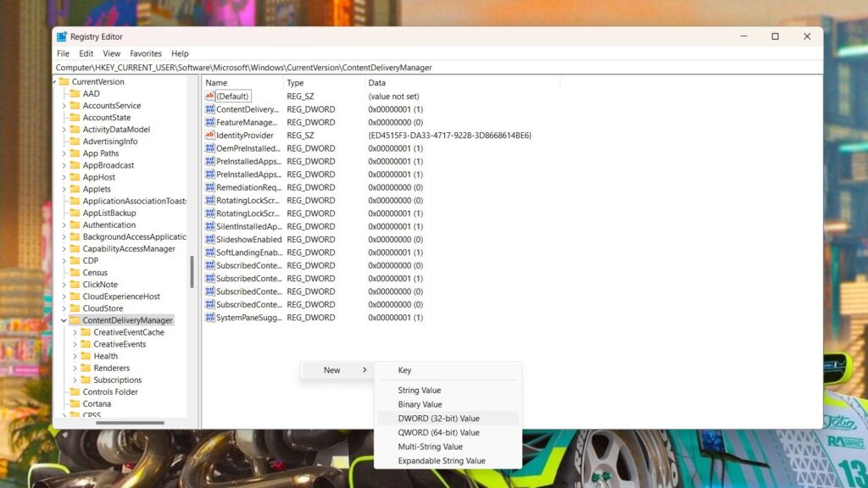Expand the Applets key
The height and width of the screenshot is (488, 868).
[x=64, y=189]
